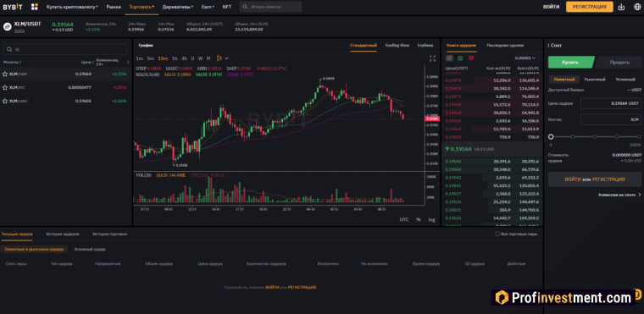Select Лимитный order type
This screenshot has height=314, width=644.
pos(563,80)
